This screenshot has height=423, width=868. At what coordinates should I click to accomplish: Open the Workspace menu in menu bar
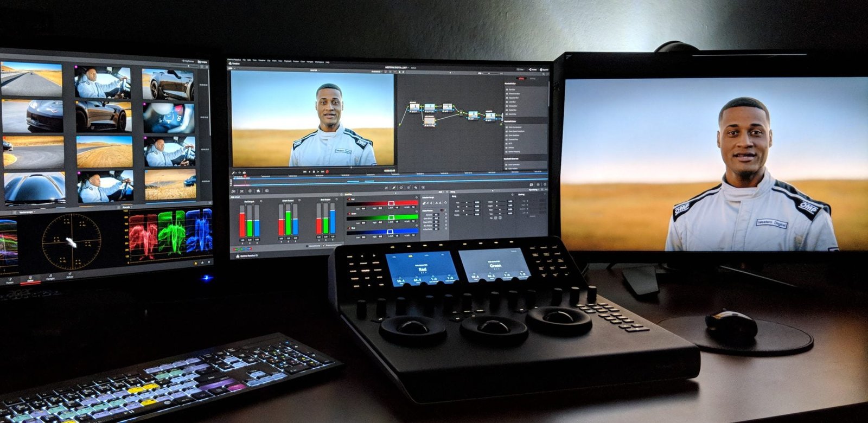[x=319, y=62]
